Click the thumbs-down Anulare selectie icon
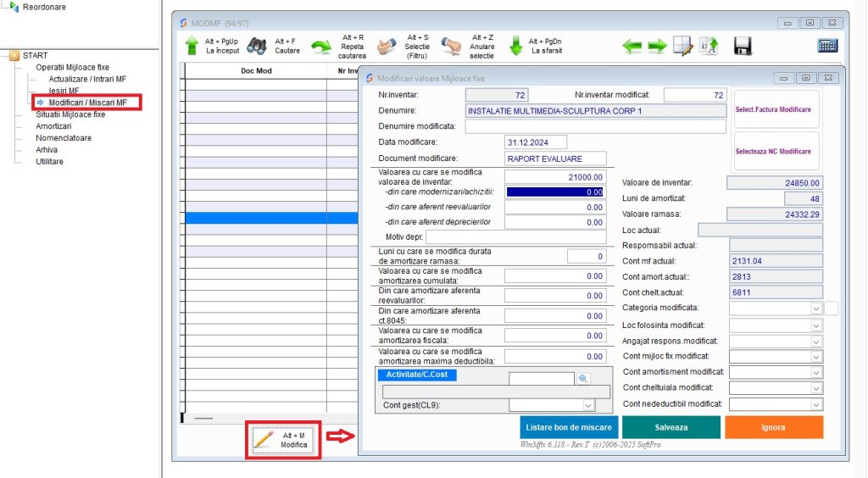Viewport: 868px width, 478px height. 451,47
